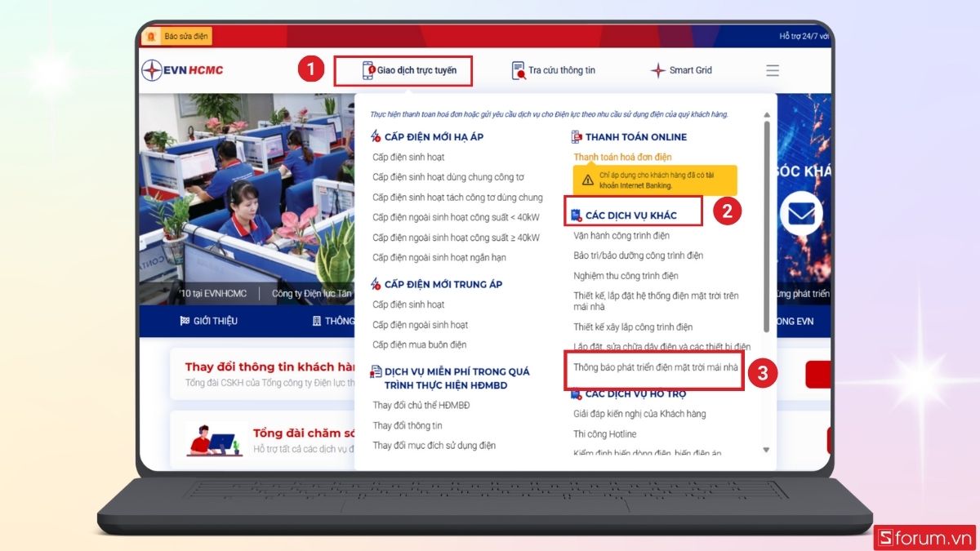
Task: Click the dropdown scrollbar thumb
Action: tap(766, 227)
